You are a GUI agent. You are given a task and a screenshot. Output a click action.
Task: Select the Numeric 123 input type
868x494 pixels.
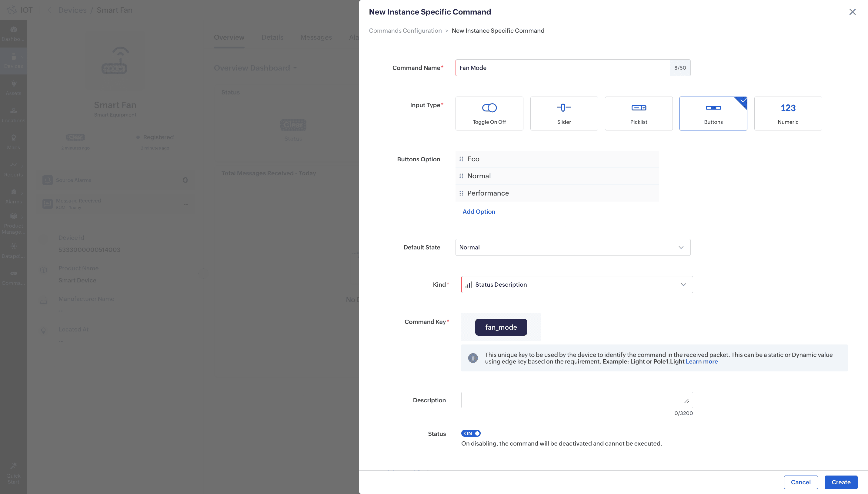(x=788, y=113)
